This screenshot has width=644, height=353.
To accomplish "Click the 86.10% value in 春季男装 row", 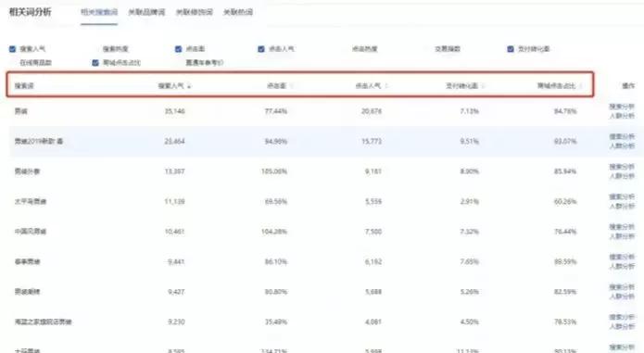I will tap(276, 261).
